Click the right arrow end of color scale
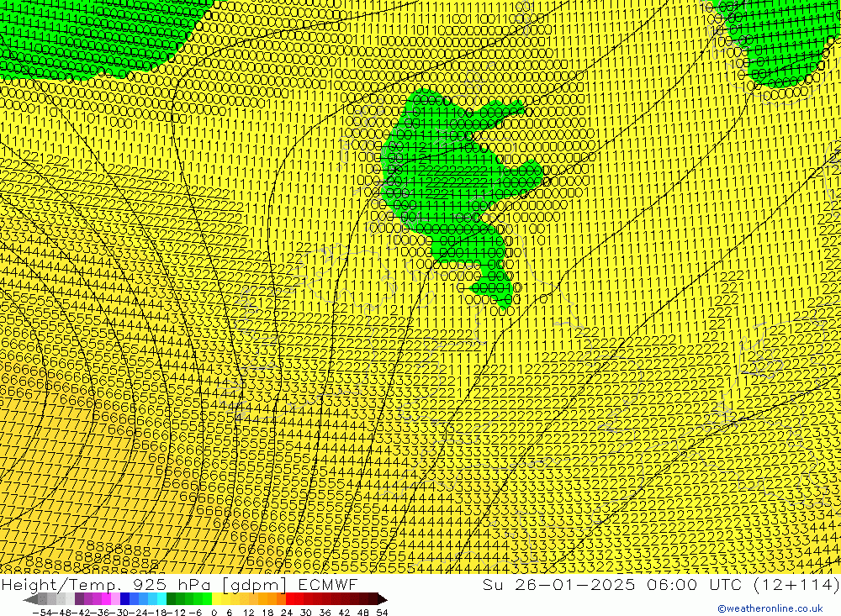The width and height of the screenshot is (841, 616). pyautogui.click(x=383, y=599)
